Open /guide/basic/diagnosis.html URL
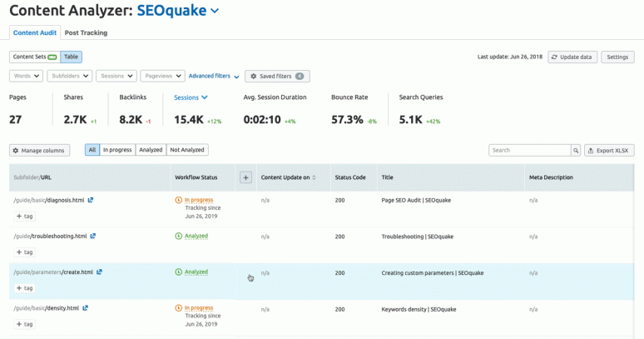Image resolution: width=644 pixels, height=339 pixels. pos(49,200)
